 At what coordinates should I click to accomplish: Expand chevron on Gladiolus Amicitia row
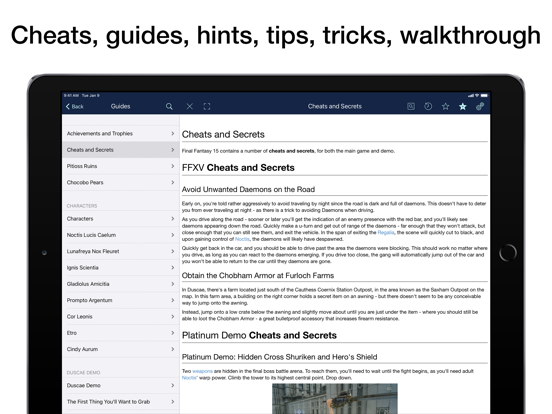(172, 284)
